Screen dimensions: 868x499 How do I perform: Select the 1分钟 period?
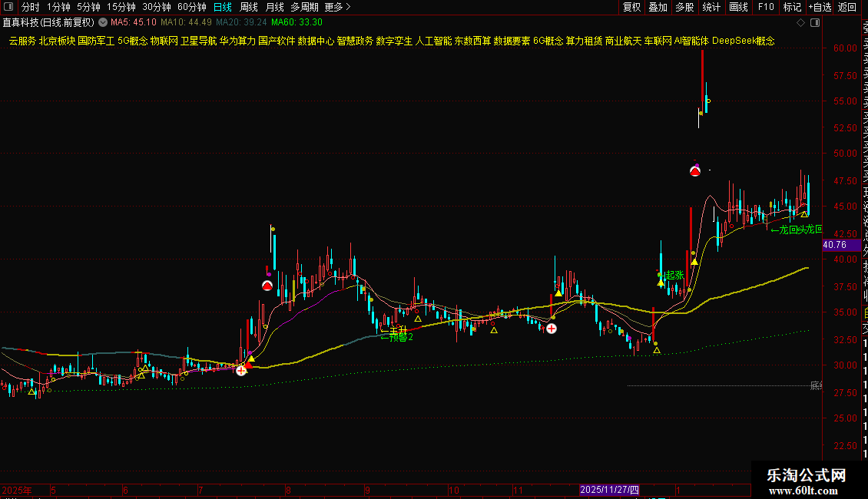(x=58, y=7)
